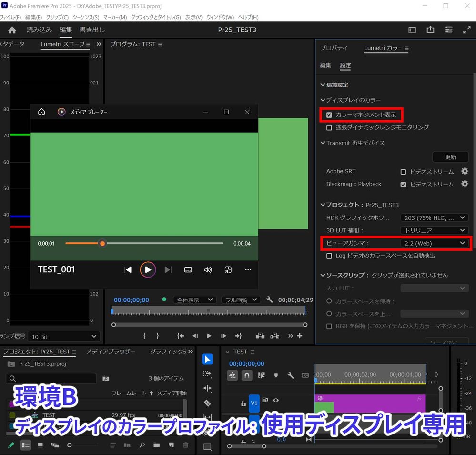Open quick export share icon

[430, 30]
